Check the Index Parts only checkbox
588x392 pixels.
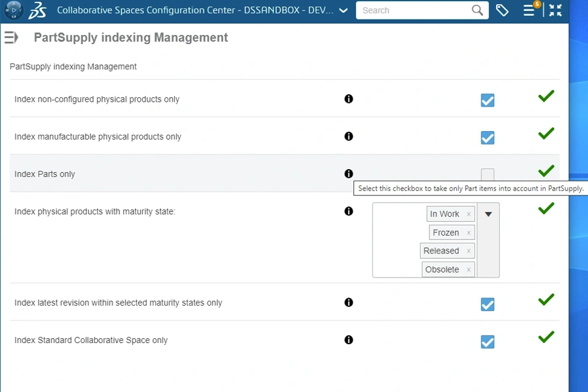pyautogui.click(x=488, y=175)
